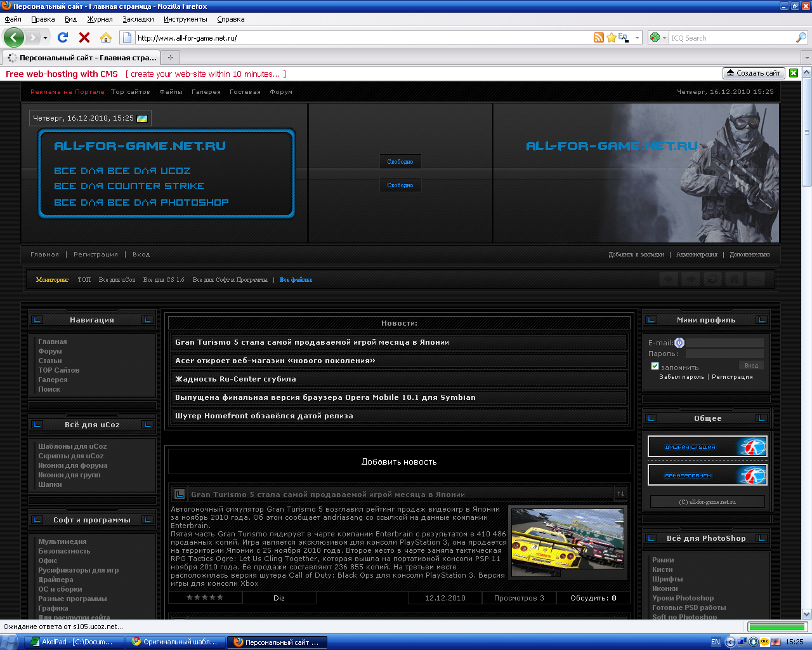Focus the ICQ Search input box
The image size is (812, 650).
732,37
